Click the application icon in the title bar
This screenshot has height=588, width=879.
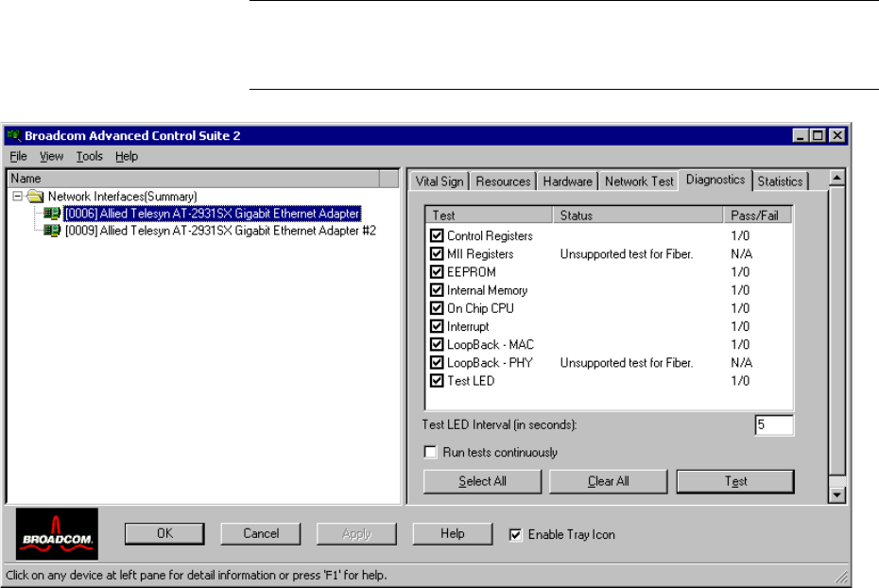click(x=14, y=135)
